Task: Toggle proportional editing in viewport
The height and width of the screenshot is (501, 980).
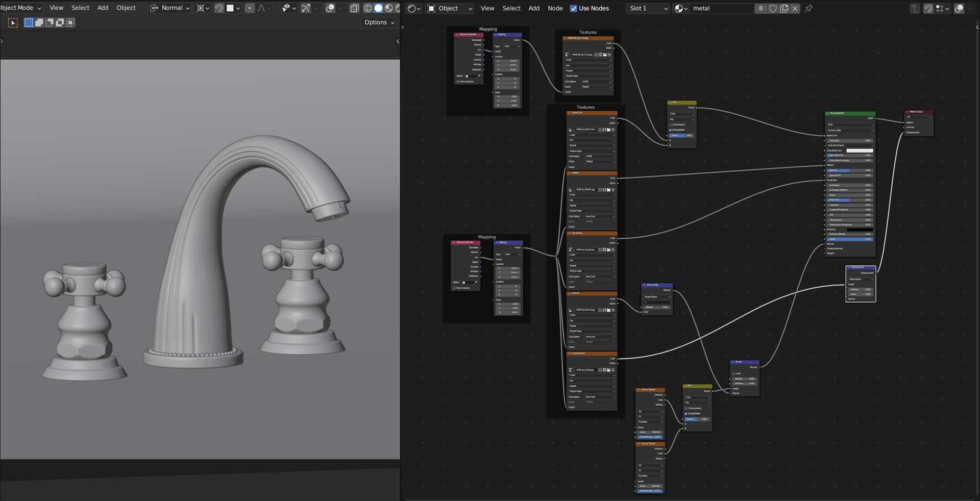Action: tap(250, 8)
